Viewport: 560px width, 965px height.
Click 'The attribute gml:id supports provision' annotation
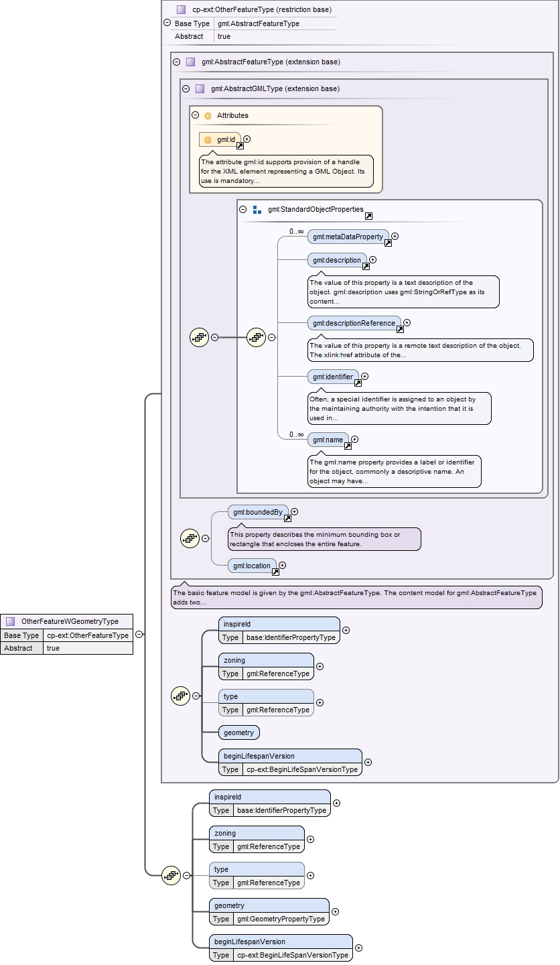(x=286, y=172)
